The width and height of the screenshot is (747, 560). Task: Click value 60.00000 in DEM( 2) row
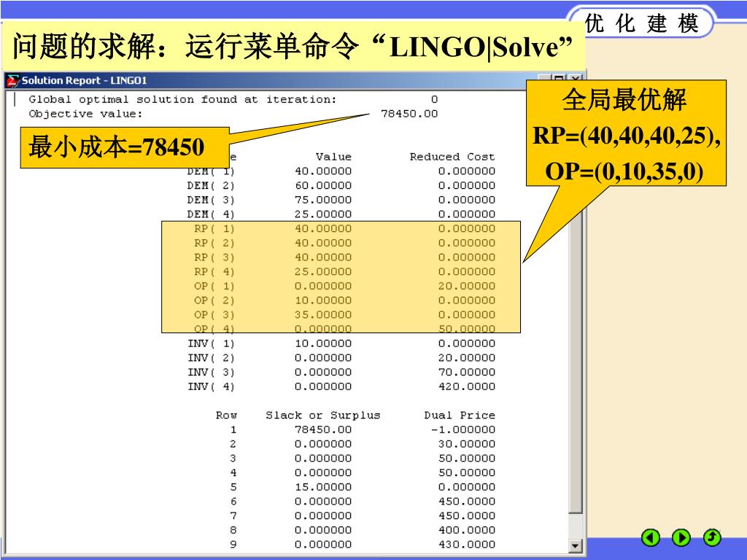tap(323, 186)
